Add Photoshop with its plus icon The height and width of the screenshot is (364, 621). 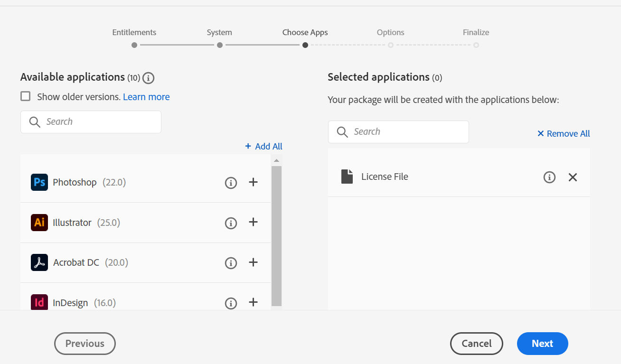pyautogui.click(x=254, y=182)
